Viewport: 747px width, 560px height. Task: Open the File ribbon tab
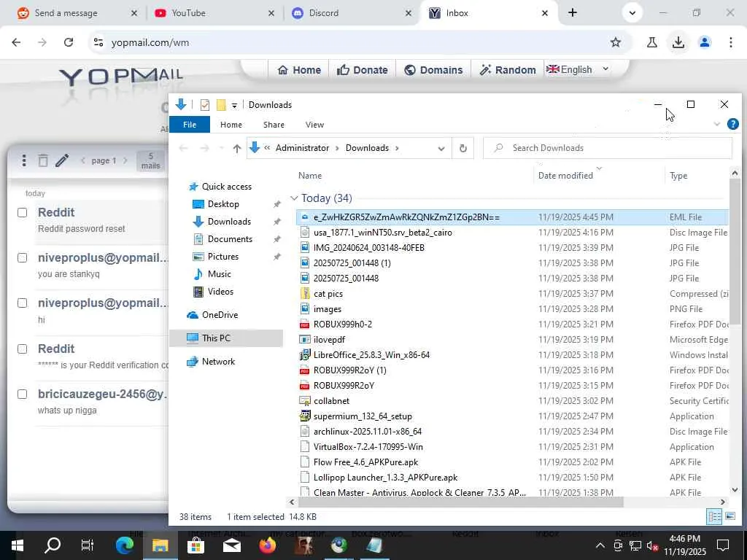click(x=190, y=124)
